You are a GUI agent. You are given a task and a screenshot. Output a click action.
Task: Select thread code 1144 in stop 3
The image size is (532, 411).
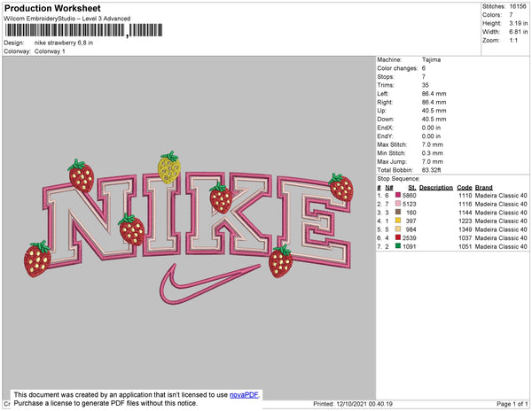click(x=465, y=213)
